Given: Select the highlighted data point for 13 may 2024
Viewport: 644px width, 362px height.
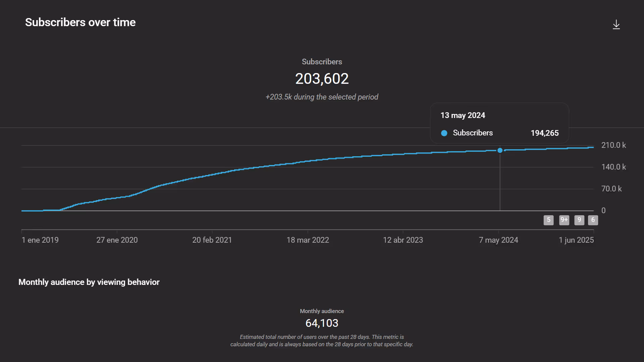Looking at the screenshot, I should [500, 150].
